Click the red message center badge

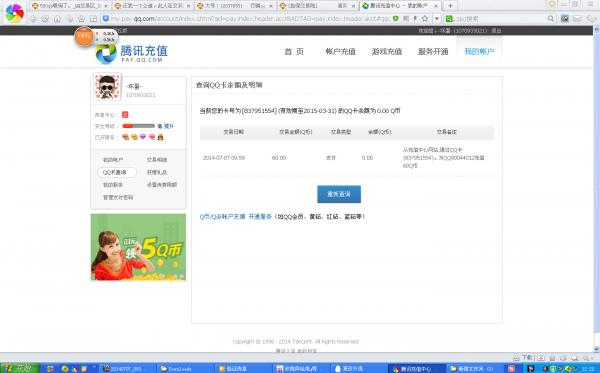click(x=125, y=114)
